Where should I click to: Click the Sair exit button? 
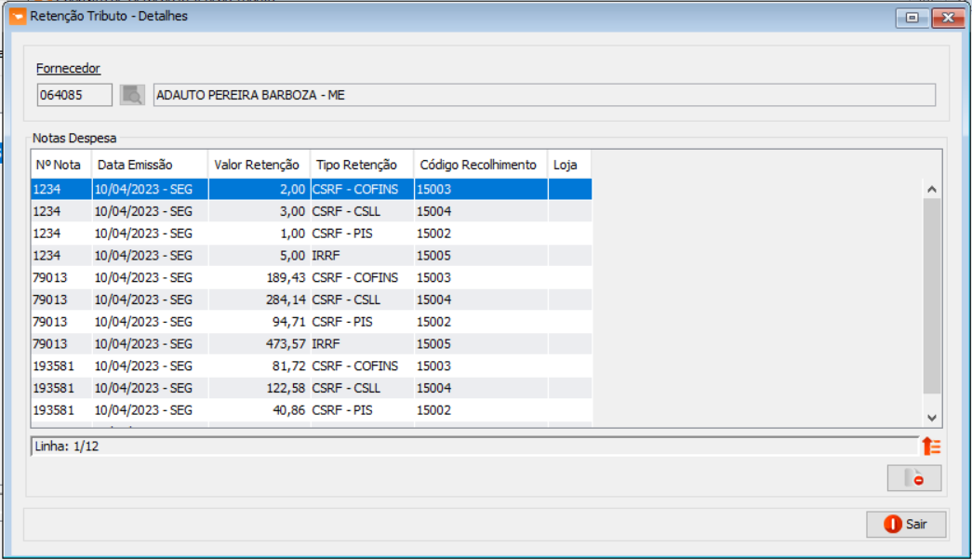click(906, 524)
